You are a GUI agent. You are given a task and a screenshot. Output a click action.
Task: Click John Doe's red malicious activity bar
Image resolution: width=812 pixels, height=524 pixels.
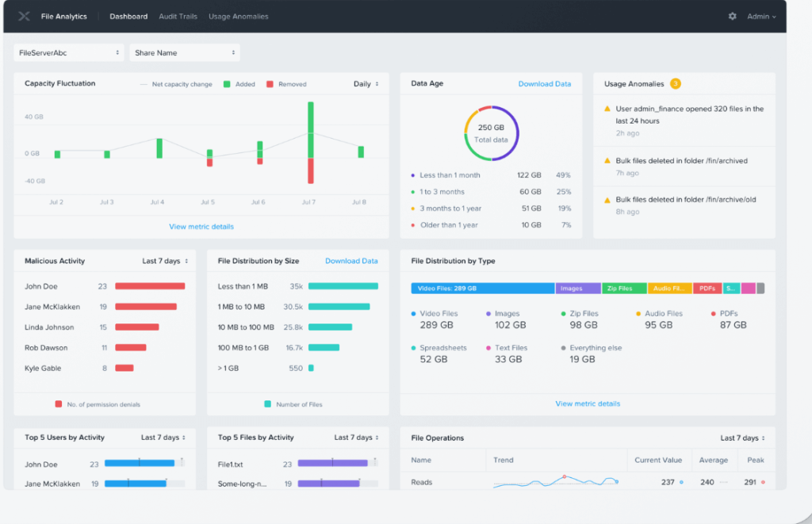[150, 286]
